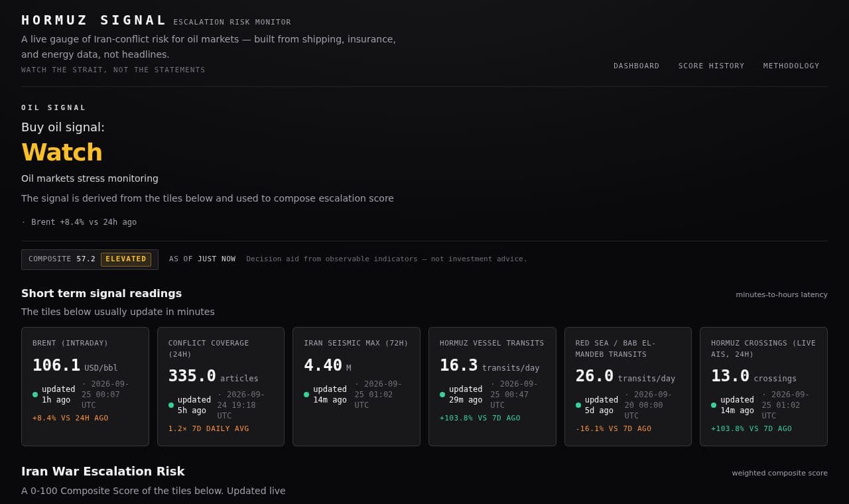Click the 'weighted composite score' label
This screenshot has width=849, height=504.
tap(779, 473)
